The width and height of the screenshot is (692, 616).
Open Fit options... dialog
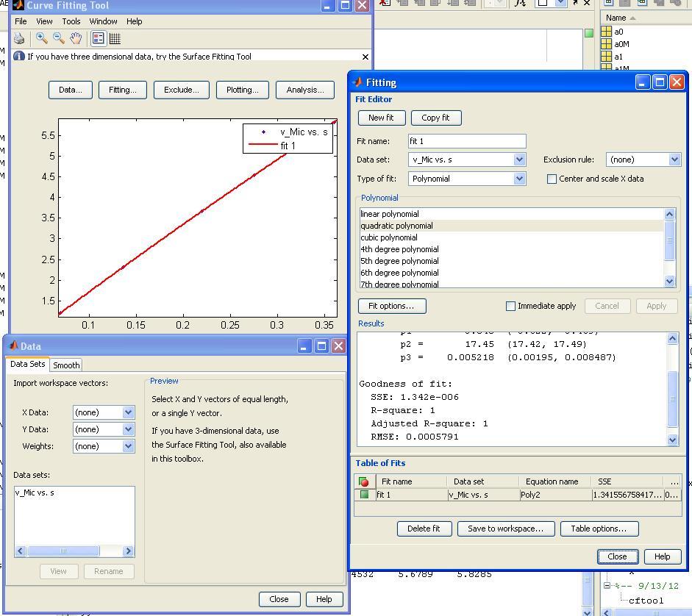(392, 306)
